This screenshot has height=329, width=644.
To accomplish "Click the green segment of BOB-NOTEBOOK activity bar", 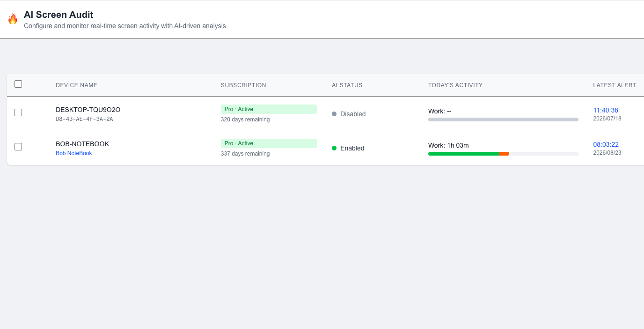I will 464,154.
